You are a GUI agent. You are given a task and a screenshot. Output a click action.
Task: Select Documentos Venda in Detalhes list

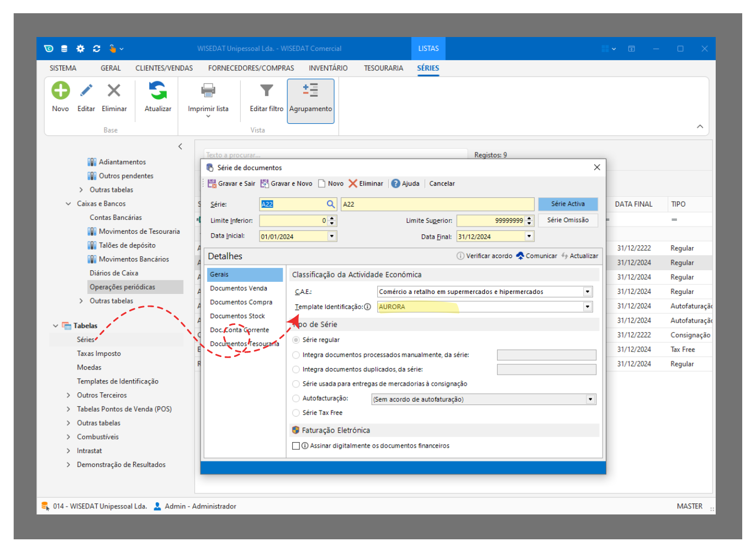pos(239,288)
